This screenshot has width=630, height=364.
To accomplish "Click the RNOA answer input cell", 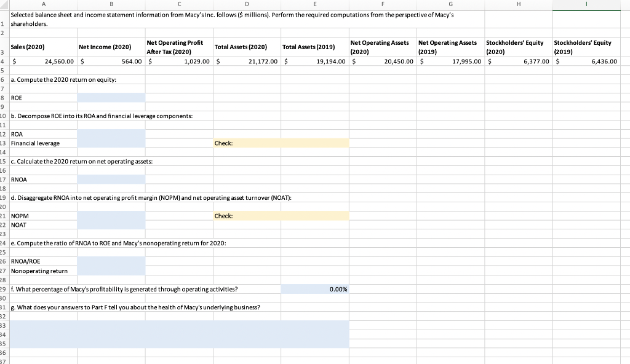I will (x=111, y=180).
